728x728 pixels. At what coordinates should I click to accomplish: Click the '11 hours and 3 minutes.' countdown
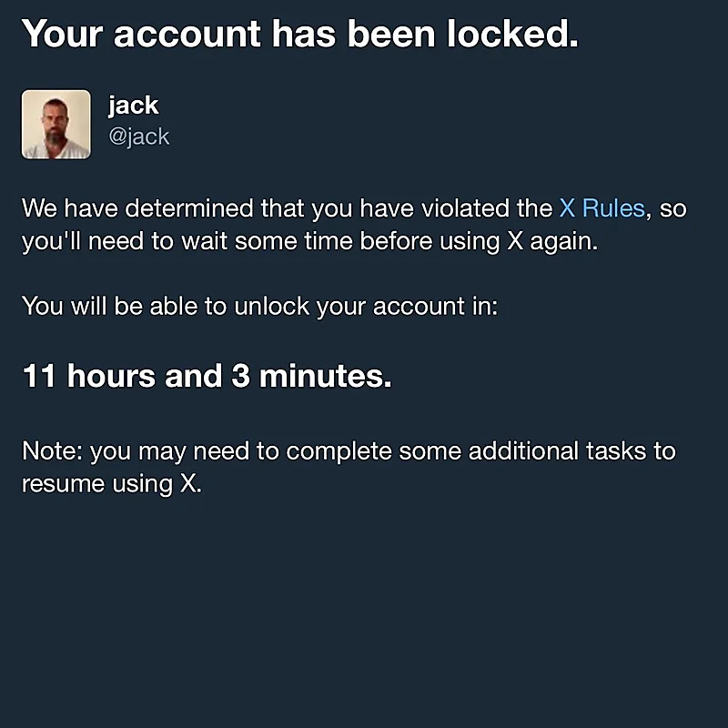[207, 376]
